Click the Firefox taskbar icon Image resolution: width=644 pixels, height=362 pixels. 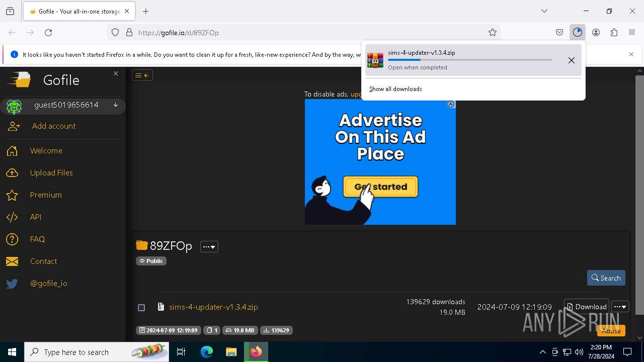256,352
